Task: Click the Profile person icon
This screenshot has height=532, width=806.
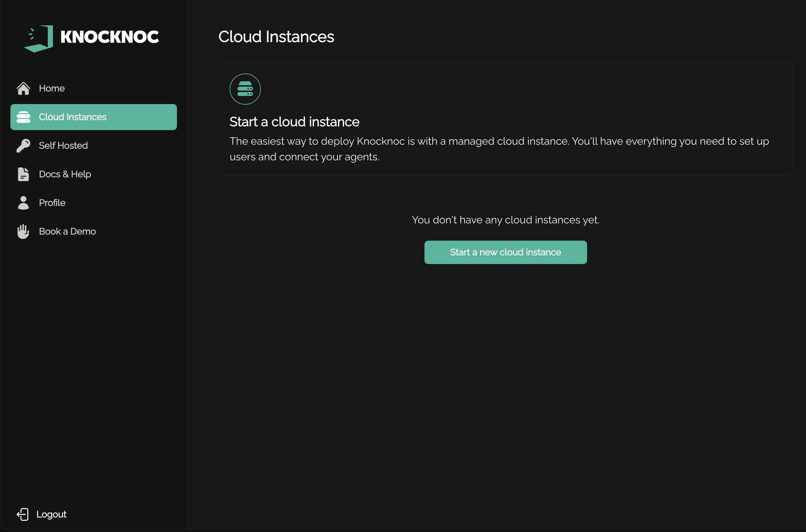Action: [x=23, y=203]
